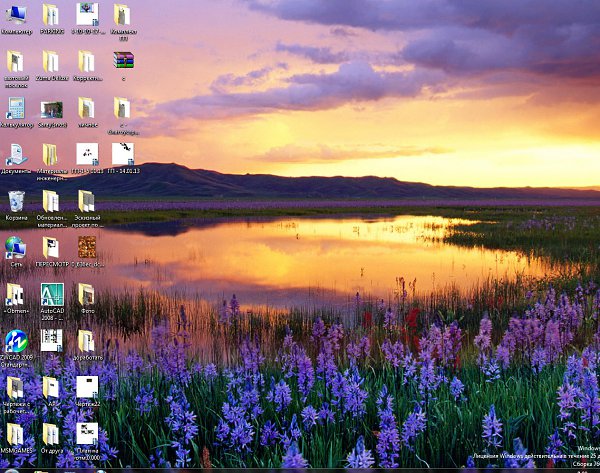This screenshot has width=600, height=473.
Task: Select the ГП - 14.01.13 drawing file
Action: pyautogui.click(x=123, y=154)
